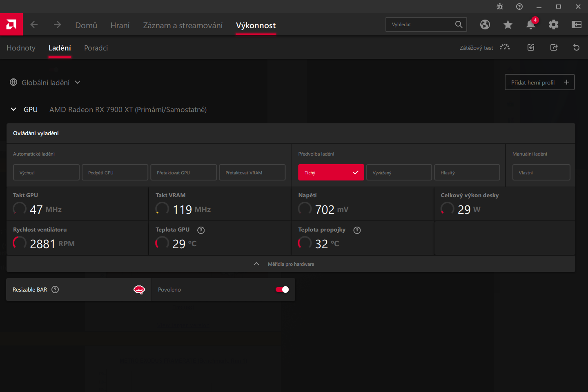Switch to the Poradci subtab
This screenshot has width=588, height=392.
[x=96, y=48]
